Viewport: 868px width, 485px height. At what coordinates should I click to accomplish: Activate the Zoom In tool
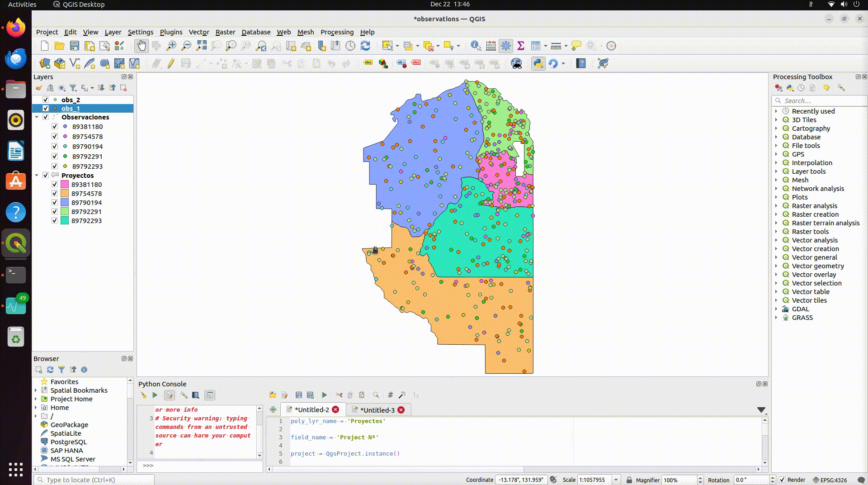171,45
